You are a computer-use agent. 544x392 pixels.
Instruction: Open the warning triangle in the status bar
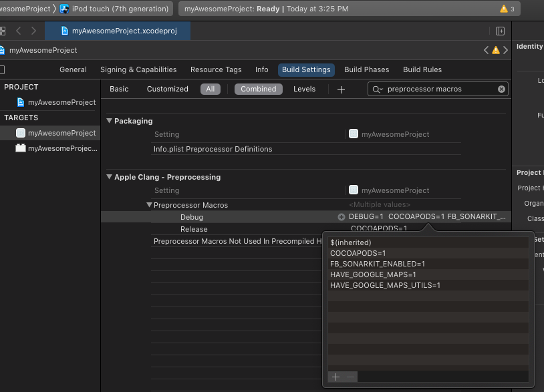click(503, 9)
